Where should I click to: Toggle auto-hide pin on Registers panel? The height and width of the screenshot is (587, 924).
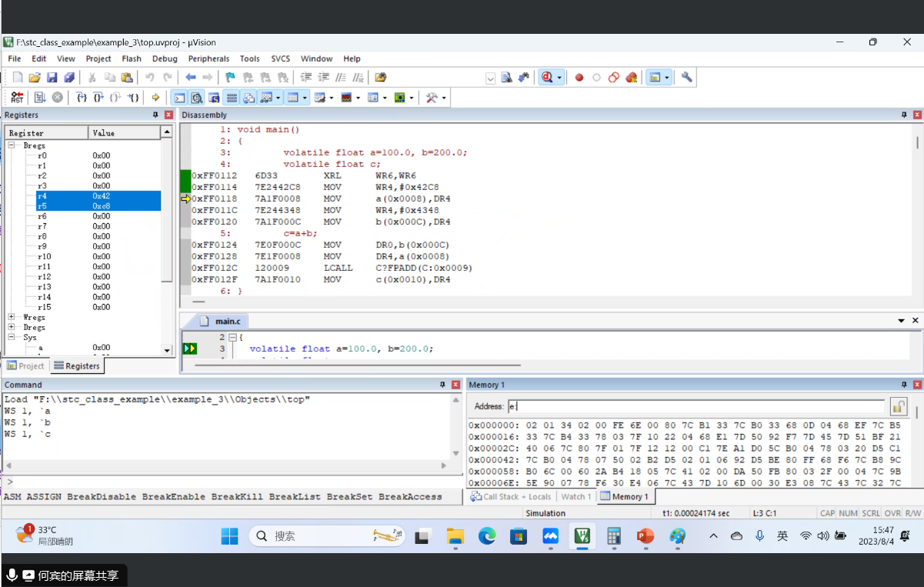tap(155, 115)
